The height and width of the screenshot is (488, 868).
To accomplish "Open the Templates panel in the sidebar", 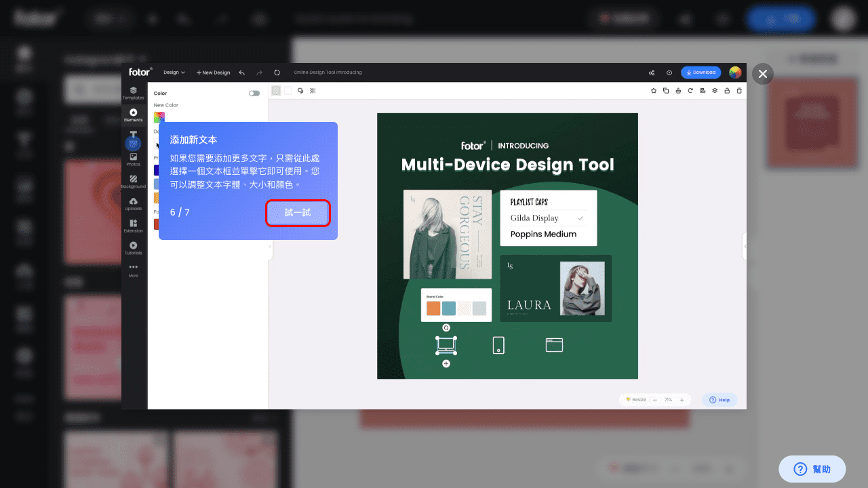I will (134, 93).
